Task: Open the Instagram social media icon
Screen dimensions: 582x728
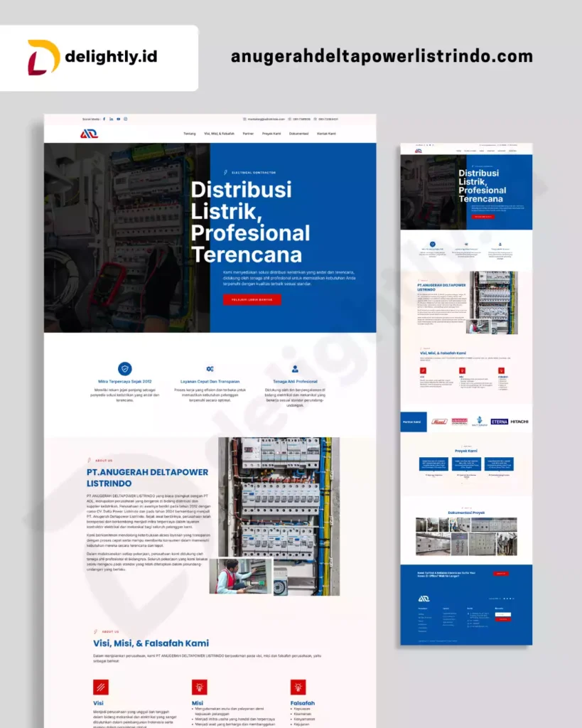Action: [126, 119]
